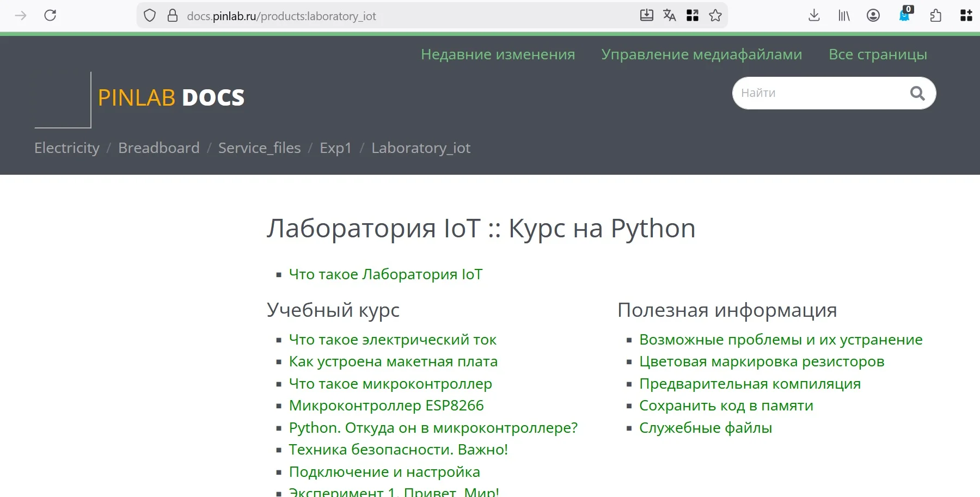Navigate to Breadboard breadcrumb

coord(159,148)
